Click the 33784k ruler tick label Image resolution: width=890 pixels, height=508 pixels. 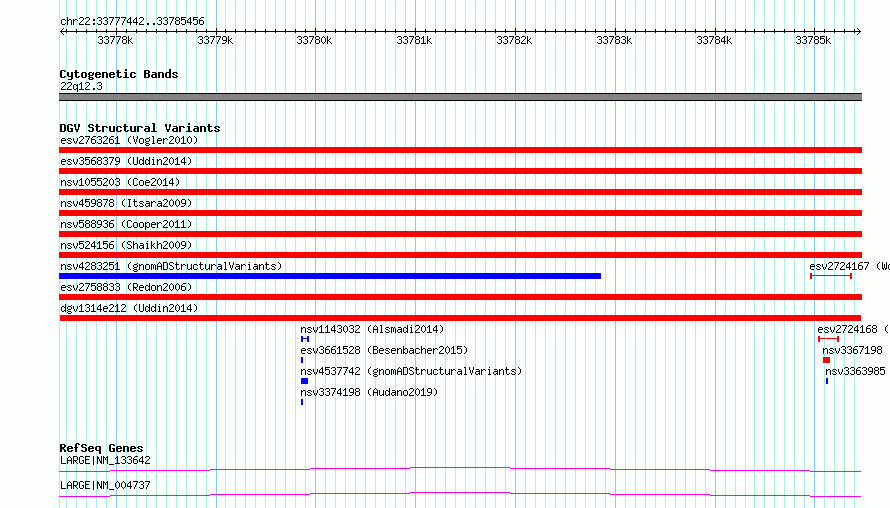(714, 40)
